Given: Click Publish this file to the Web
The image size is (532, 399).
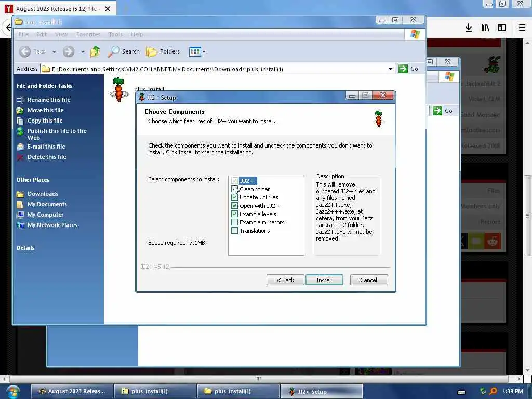Looking at the screenshot, I should pyautogui.click(x=57, y=135).
